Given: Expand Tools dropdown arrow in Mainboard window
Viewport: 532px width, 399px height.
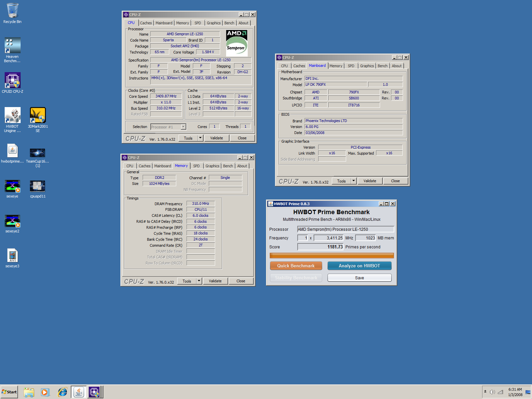Looking at the screenshot, I should pos(353,181).
